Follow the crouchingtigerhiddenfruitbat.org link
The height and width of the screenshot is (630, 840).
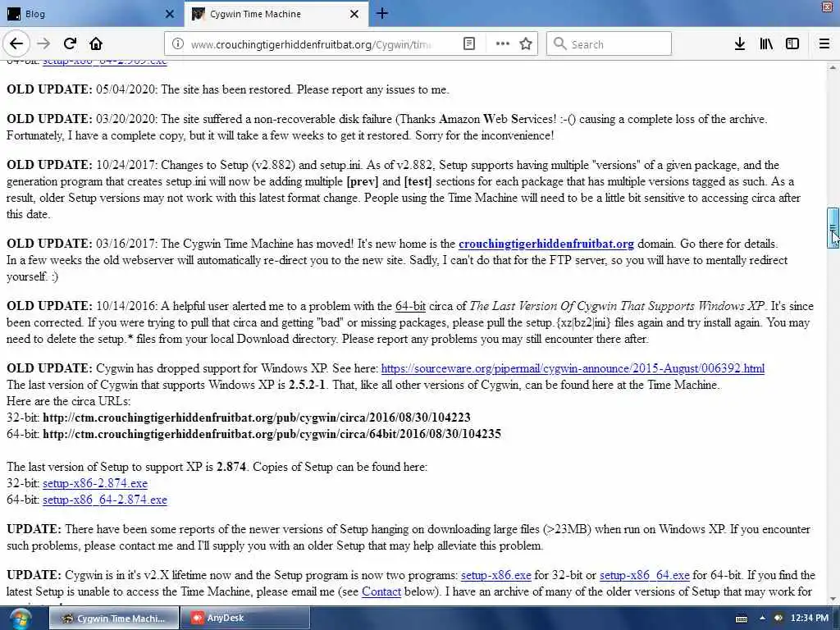coord(546,244)
